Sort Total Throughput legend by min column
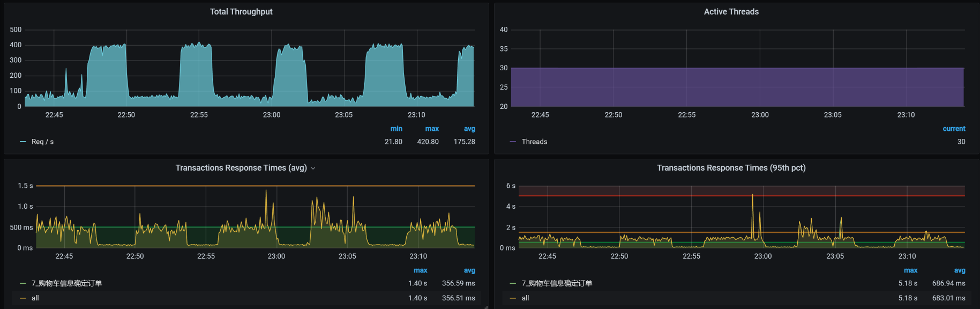This screenshot has width=980, height=309. (x=396, y=129)
